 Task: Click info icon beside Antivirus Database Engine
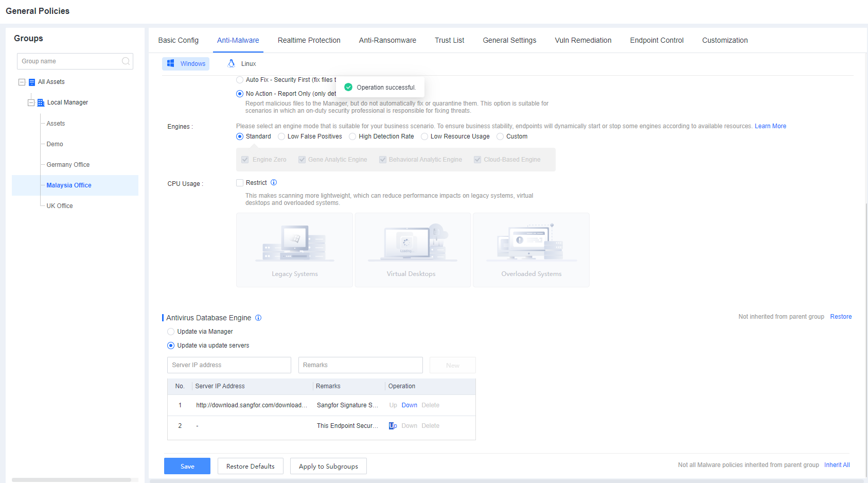pos(258,318)
